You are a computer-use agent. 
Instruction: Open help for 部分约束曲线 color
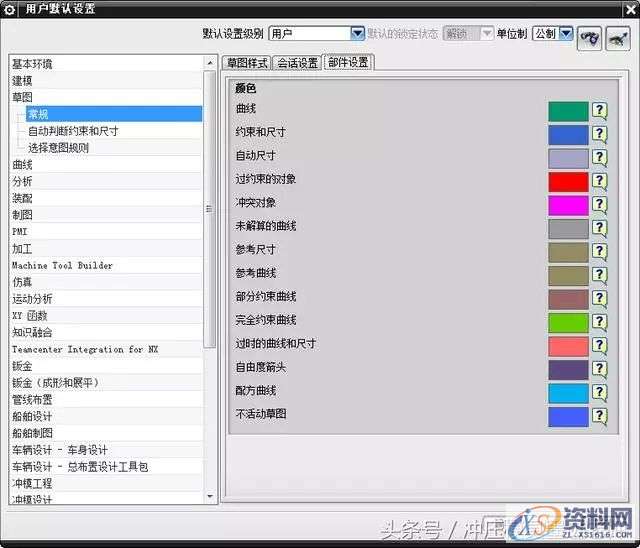tap(599, 299)
